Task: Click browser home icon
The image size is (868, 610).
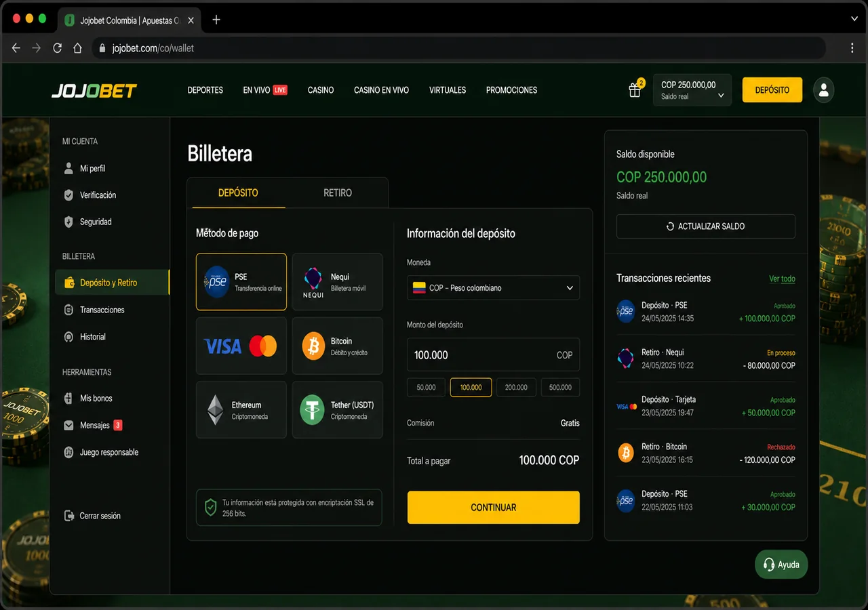Action: click(x=77, y=48)
